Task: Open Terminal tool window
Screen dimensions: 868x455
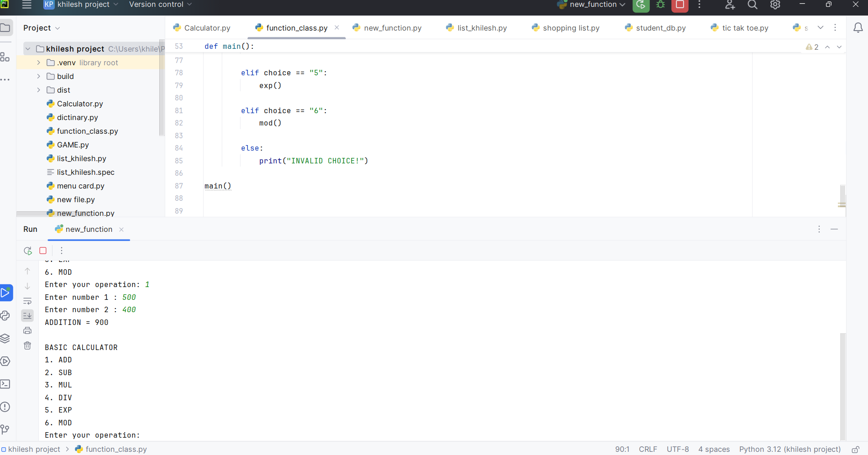Action: (5, 384)
